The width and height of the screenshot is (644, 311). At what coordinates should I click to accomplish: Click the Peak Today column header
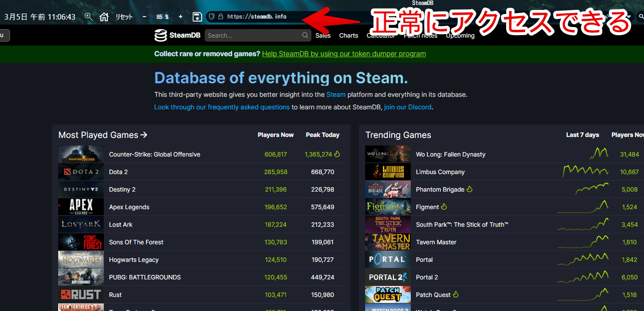point(323,135)
